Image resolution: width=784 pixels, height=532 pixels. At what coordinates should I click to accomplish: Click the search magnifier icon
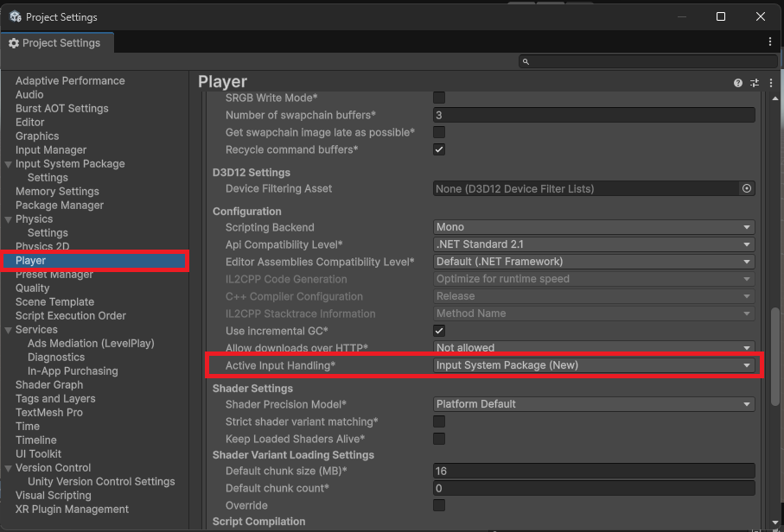[x=526, y=62]
